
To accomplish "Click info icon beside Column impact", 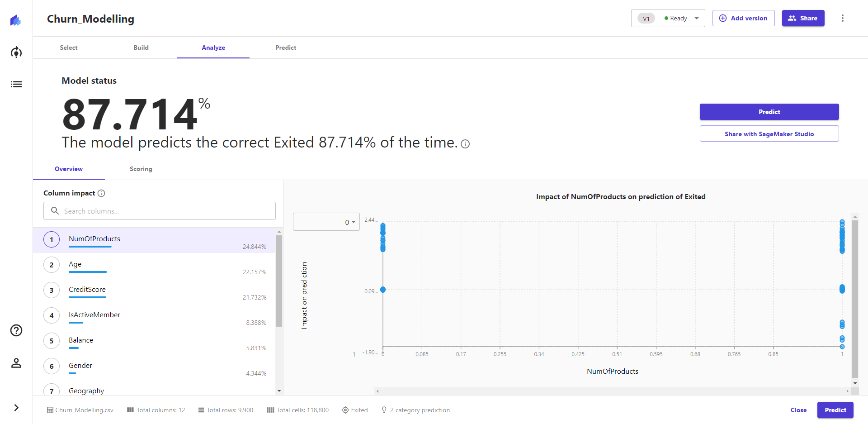I will (x=101, y=193).
